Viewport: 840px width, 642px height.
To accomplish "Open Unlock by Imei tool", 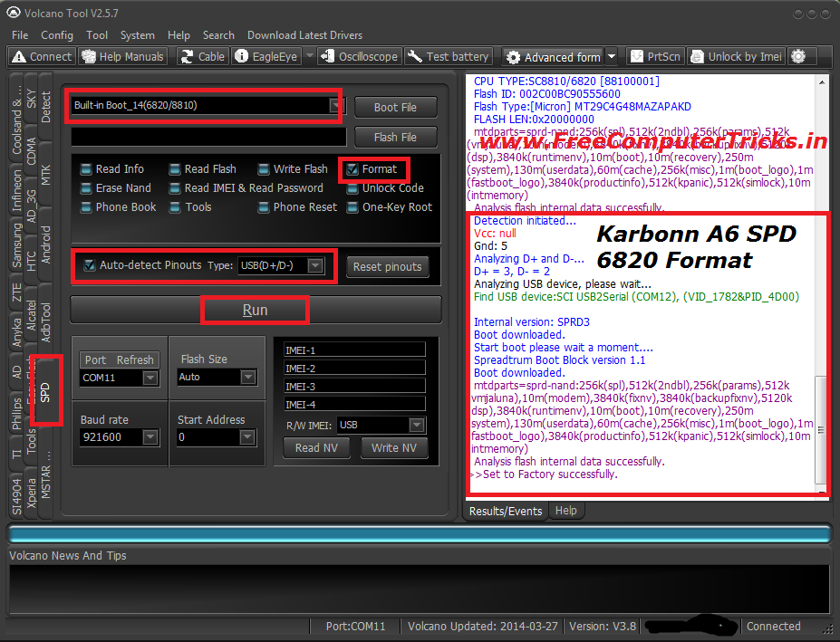I will tap(737, 57).
